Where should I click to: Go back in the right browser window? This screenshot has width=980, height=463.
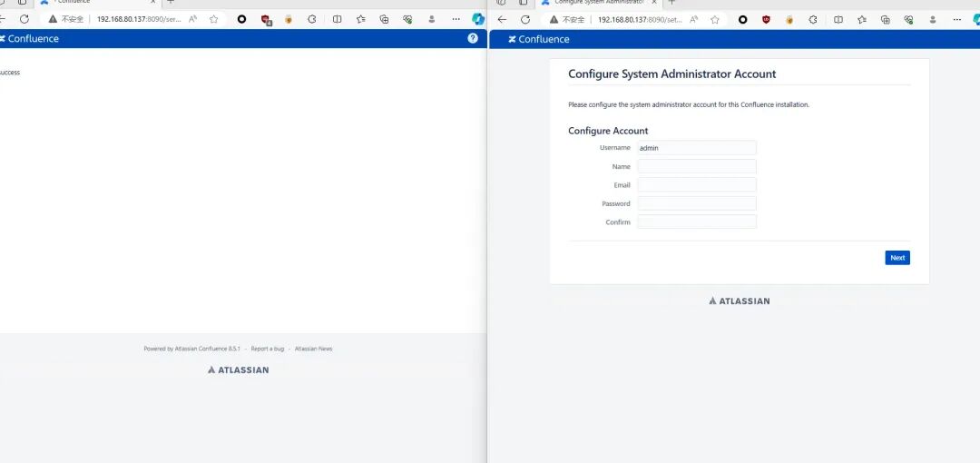coord(502,19)
